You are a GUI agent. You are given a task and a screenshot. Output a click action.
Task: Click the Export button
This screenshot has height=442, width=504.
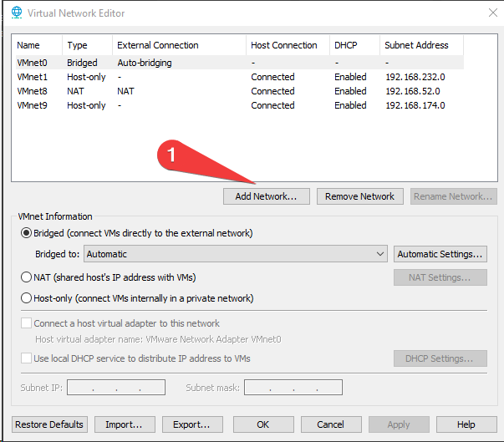pos(192,424)
